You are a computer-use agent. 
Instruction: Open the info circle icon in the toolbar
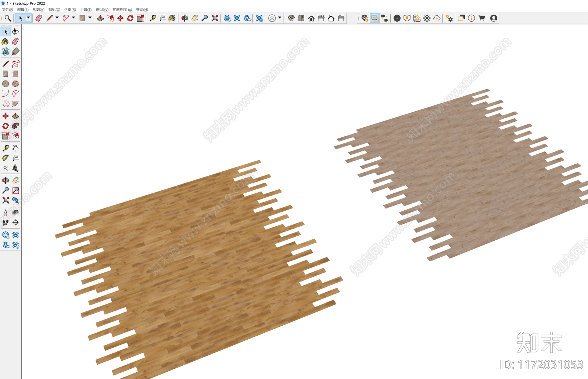tap(472, 18)
